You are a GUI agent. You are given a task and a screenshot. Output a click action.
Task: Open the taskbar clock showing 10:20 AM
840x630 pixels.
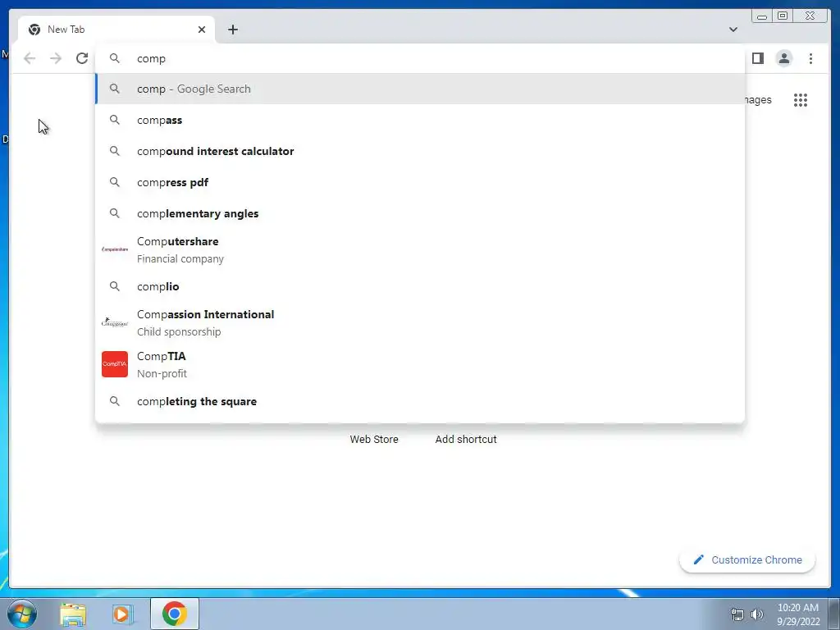pyautogui.click(x=798, y=614)
